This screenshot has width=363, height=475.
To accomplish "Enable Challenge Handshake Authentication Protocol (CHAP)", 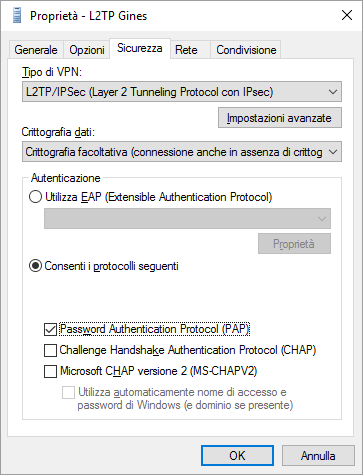I will [50, 350].
